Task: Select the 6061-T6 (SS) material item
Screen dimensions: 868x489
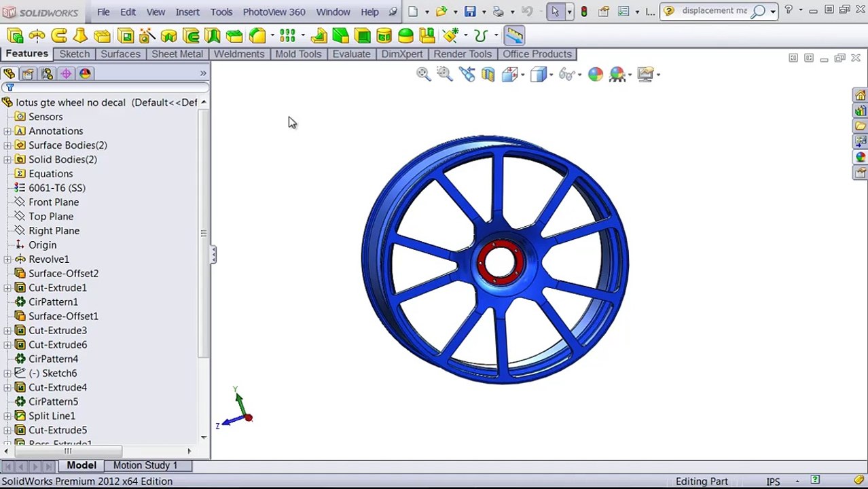Action: (x=57, y=187)
